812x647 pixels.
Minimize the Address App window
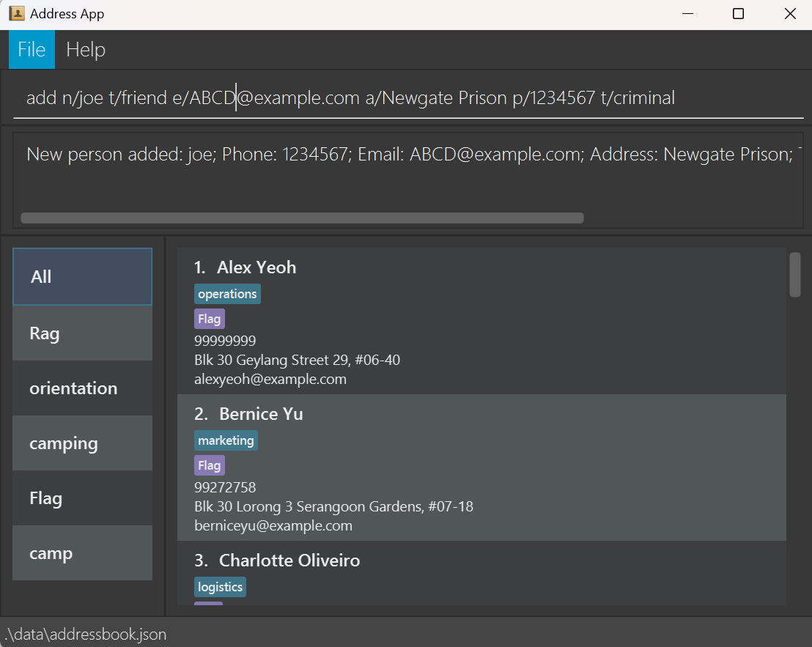click(687, 14)
